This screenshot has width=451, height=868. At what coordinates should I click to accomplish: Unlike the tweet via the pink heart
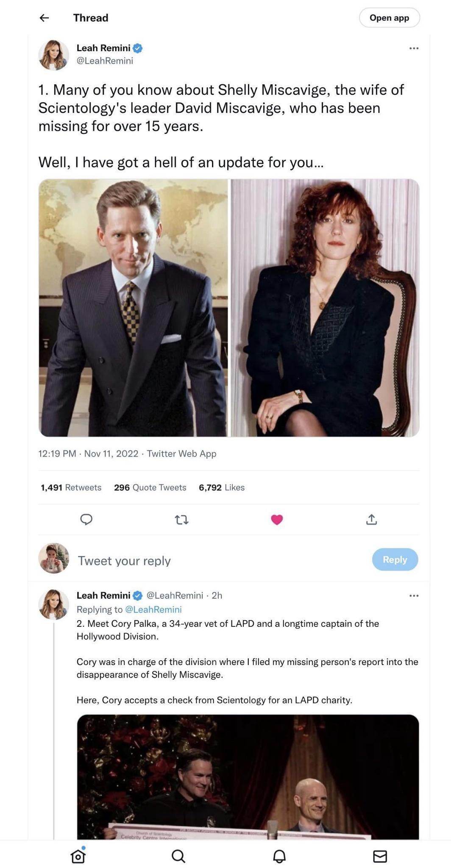tap(277, 520)
